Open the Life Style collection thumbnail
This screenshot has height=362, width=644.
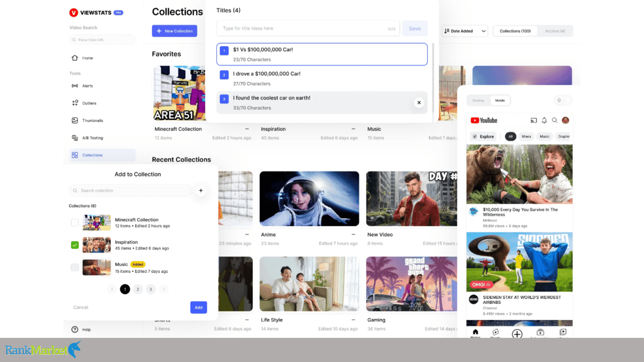(x=309, y=284)
